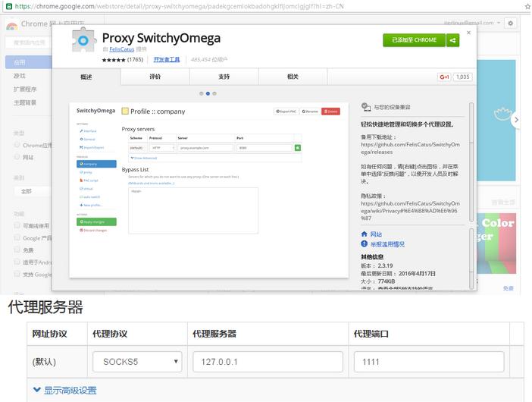Viewport: 532px width, 402px height.
Task: Click Interface in the preview sidebar
Action: tap(88, 130)
